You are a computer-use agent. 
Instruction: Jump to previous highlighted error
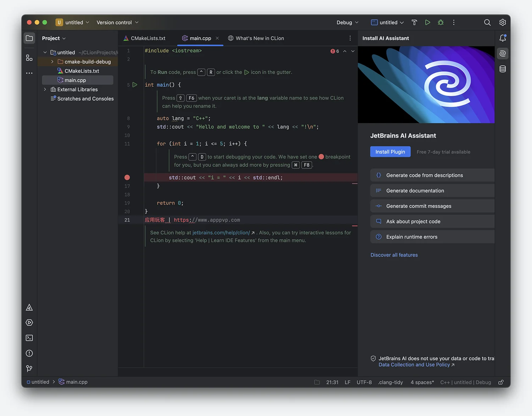(x=345, y=51)
